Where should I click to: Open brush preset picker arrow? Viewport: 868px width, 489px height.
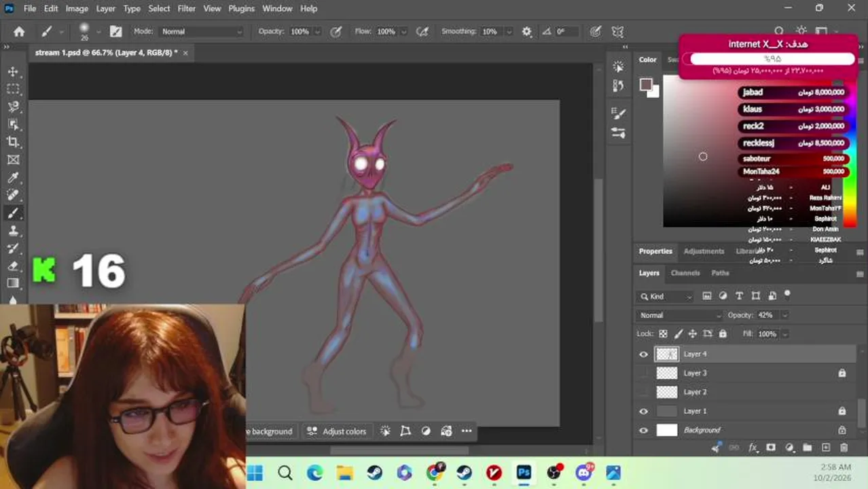click(99, 31)
